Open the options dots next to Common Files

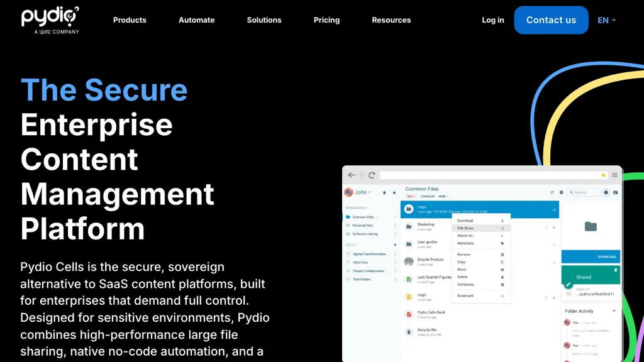tap(396, 217)
